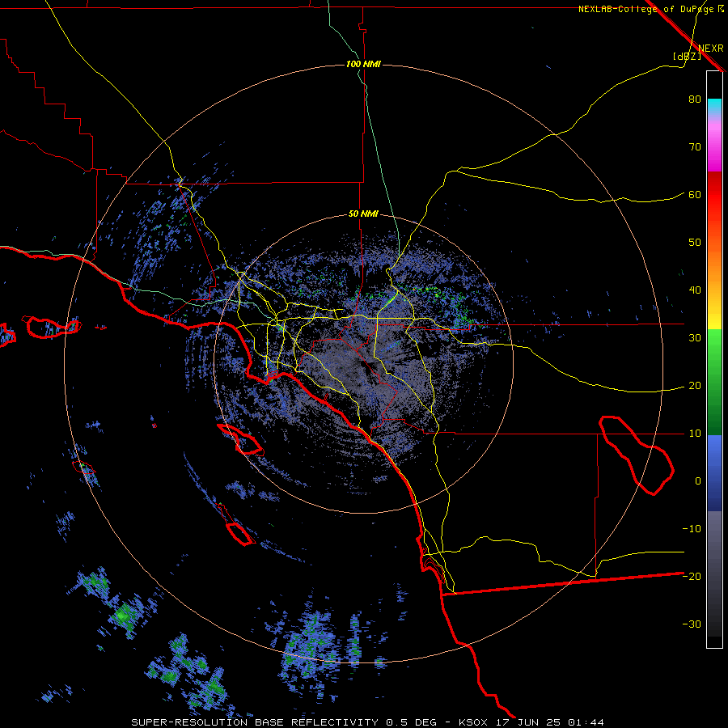Click the 100 NMI range ring label

[363, 64]
